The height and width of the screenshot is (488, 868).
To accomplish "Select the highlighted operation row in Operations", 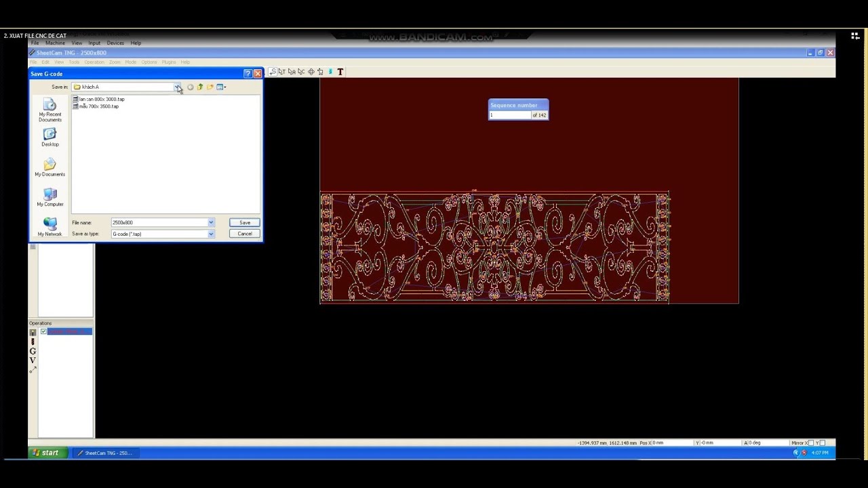I will (70, 331).
